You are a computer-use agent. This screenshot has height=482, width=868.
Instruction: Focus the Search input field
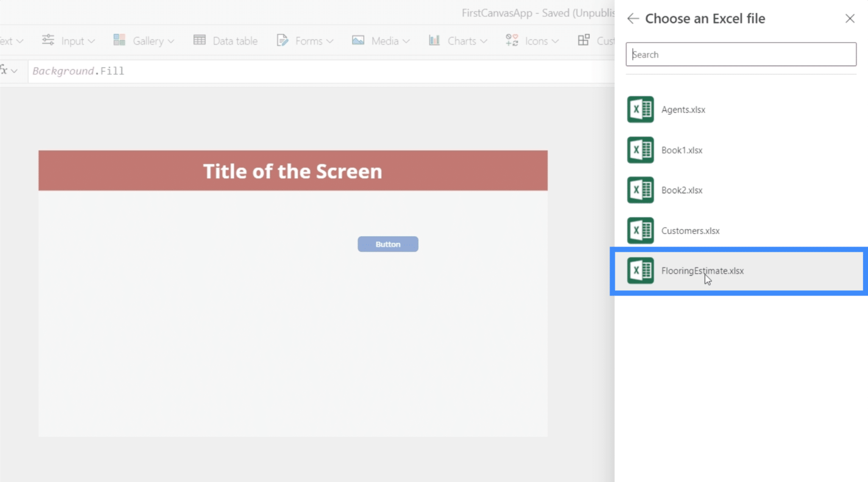741,54
